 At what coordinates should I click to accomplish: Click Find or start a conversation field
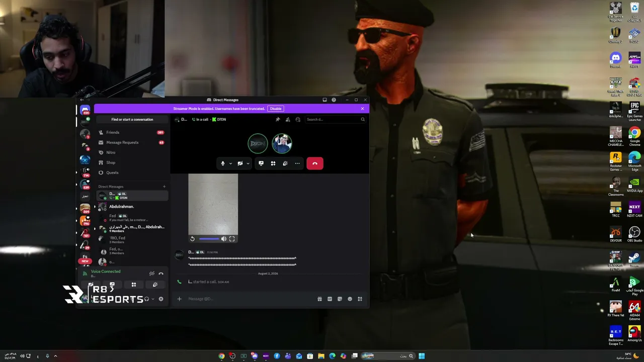tap(132, 119)
